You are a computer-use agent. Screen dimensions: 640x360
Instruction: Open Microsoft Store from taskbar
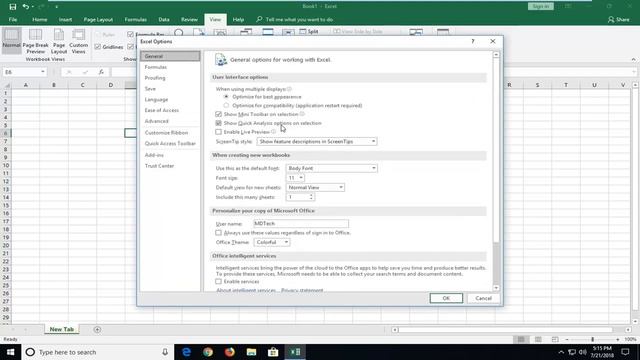[x=273, y=352]
